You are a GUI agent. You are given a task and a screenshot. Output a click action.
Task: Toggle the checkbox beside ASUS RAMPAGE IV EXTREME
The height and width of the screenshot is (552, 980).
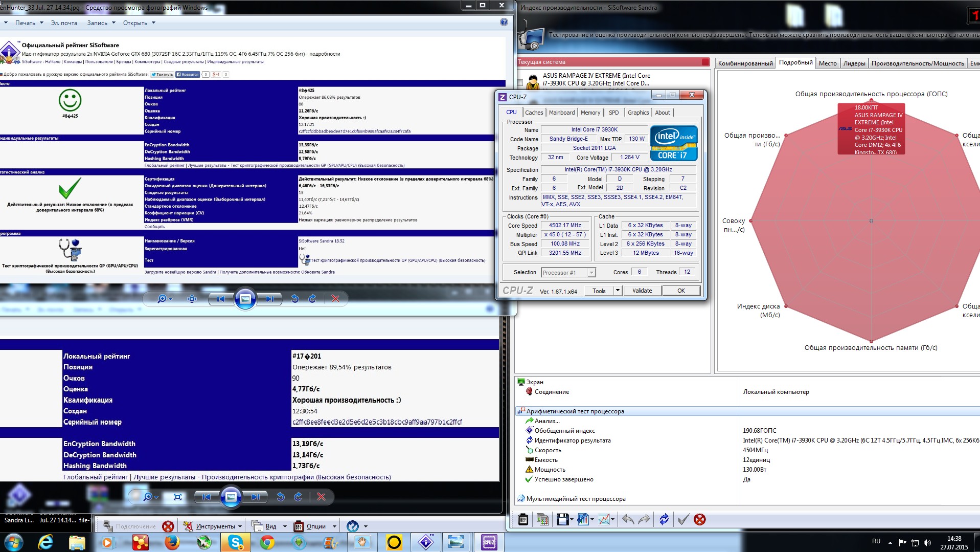pos(520,82)
